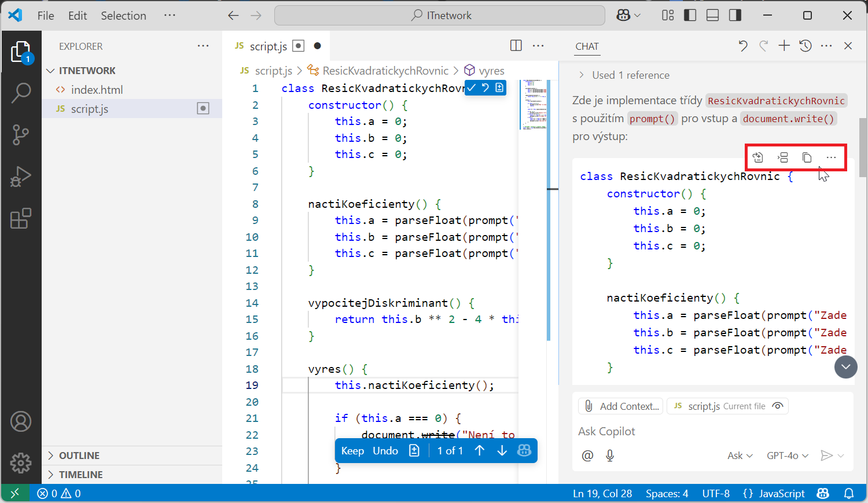Image resolution: width=868 pixels, height=503 pixels.
Task: Start a new chat with plus icon
Action: point(784,46)
